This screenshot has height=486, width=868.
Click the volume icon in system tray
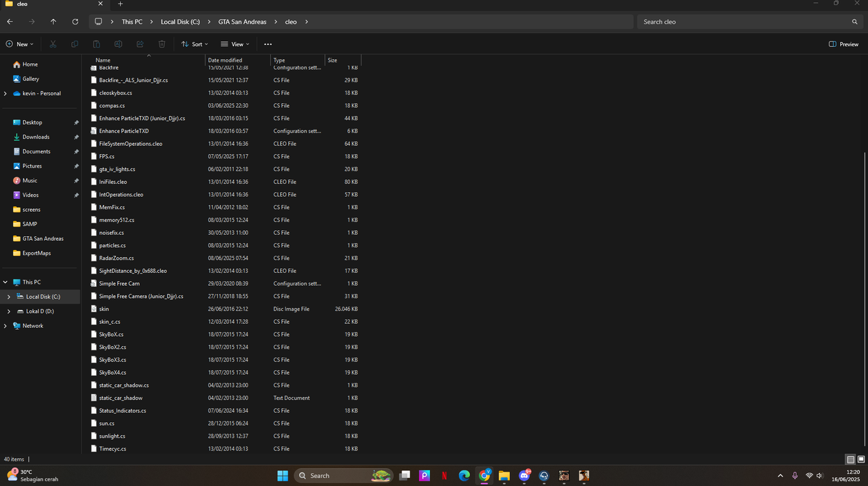[820, 476]
